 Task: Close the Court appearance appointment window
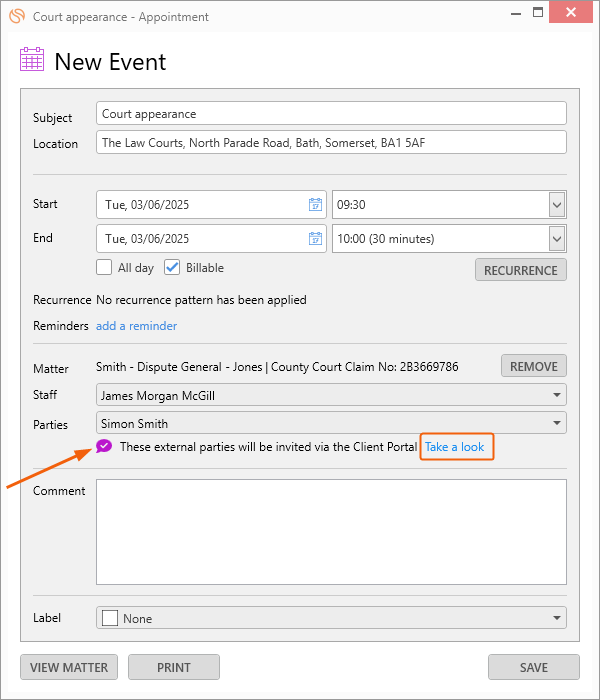(571, 12)
